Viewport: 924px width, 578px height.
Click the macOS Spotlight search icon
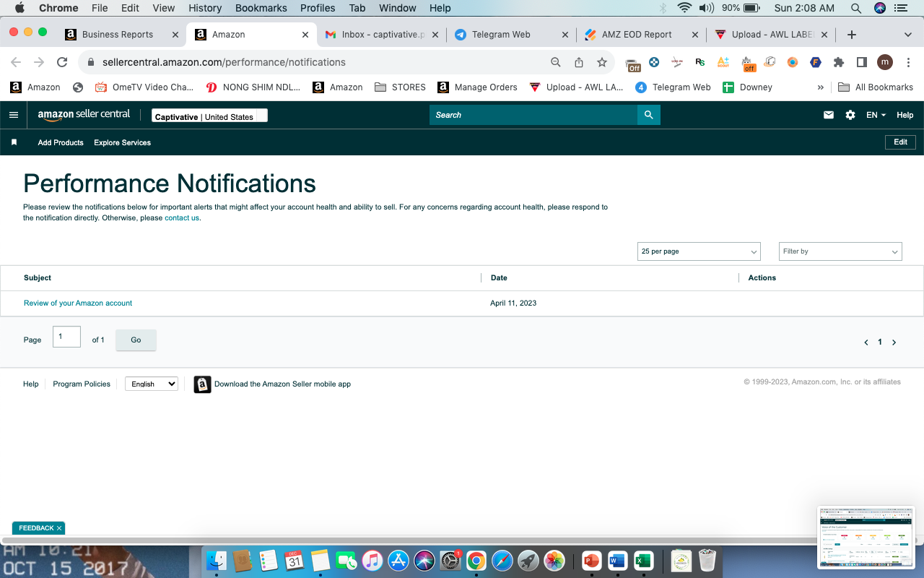click(856, 8)
